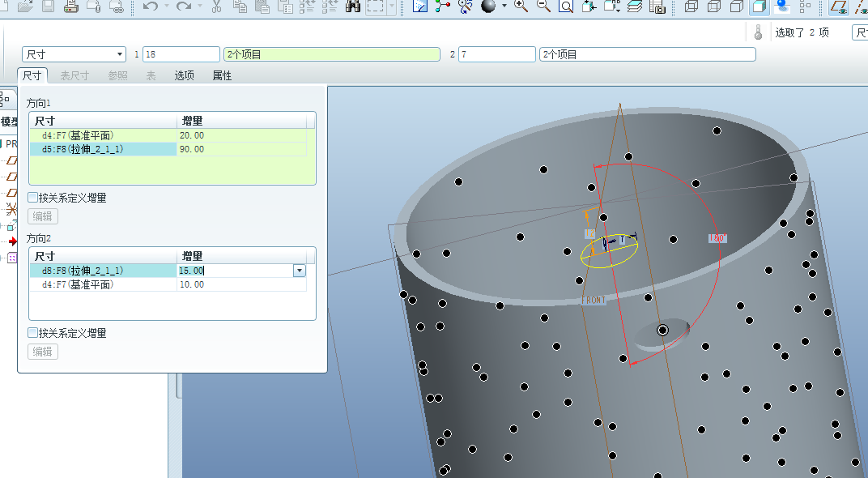This screenshot has height=478, width=868.
Task: Open a file with the folder icon
Action: pos(25,6)
